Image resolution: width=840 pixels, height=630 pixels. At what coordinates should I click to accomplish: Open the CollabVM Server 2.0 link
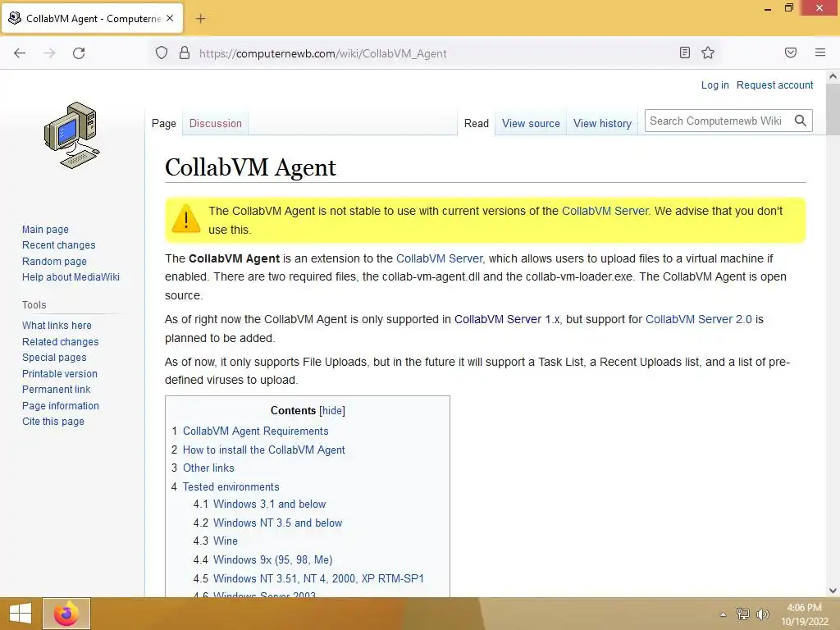(x=699, y=319)
